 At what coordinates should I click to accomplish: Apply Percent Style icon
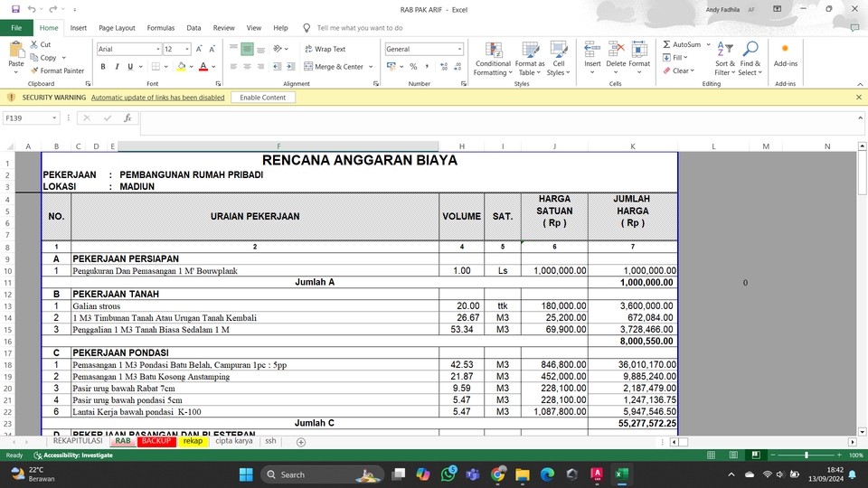[x=413, y=66]
